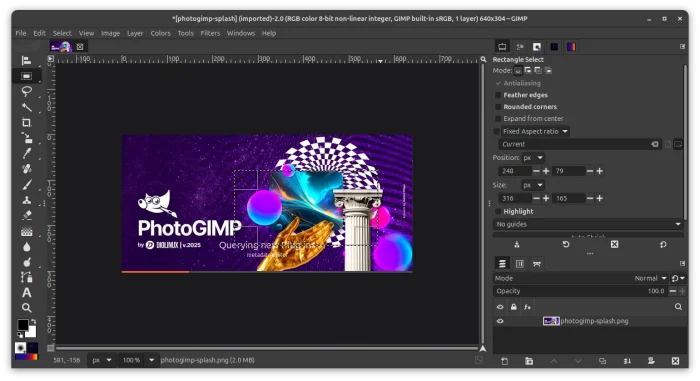Enable the Highlight checkbox
This screenshot has height=381, width=700.
pyautogui.click(x=498, y=211)
